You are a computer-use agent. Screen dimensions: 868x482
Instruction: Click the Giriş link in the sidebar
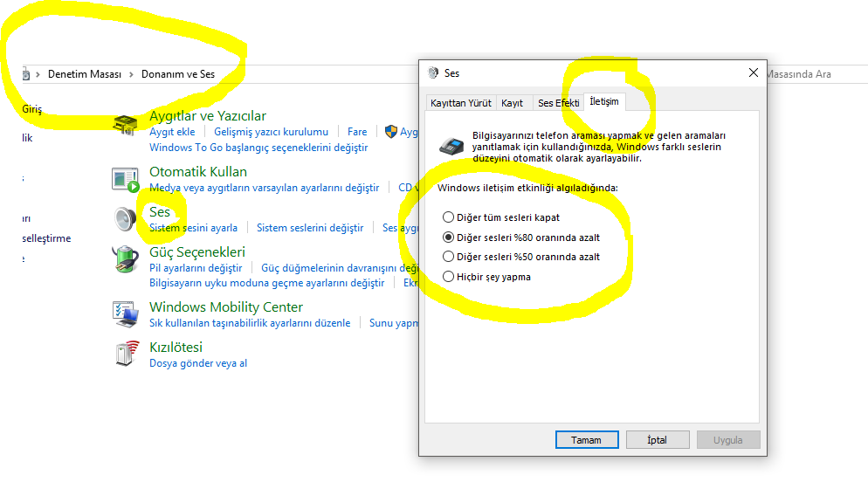pyautogui.click(x=32, y=109)
